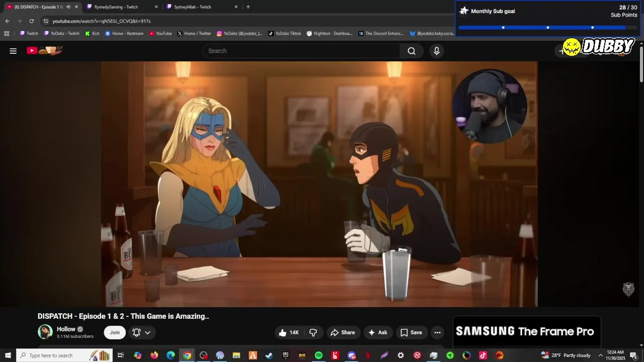This screenshot has height=362, width=644.
Task: Open the Home / Twitter bookmark
Action: click(x=194, y=34)
